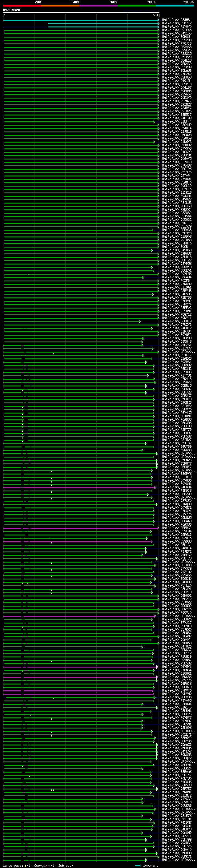Select the UniRef100_B9W853 label
Screen dimensions: 197x868
point(176,755)
